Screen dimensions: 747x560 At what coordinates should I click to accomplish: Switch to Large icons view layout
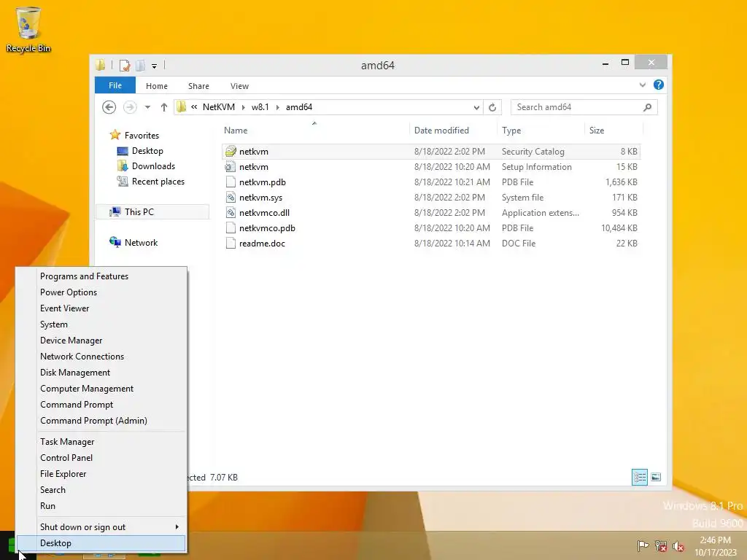click(x=656, y=477)
